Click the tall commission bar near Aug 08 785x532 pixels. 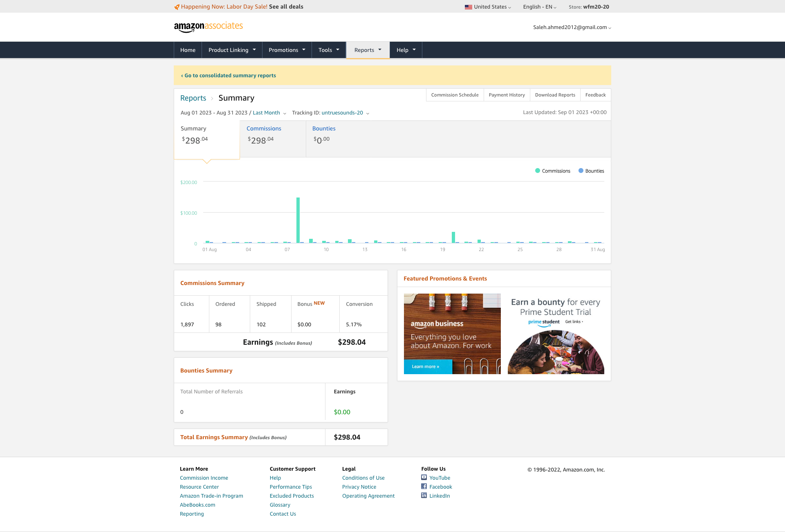click(x=298, y=220)
